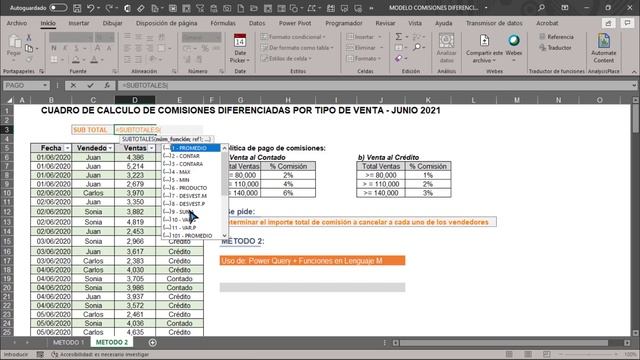Collapse the ribbon with the chevron arrow
The image size is (640, 360).
[634, 71]
